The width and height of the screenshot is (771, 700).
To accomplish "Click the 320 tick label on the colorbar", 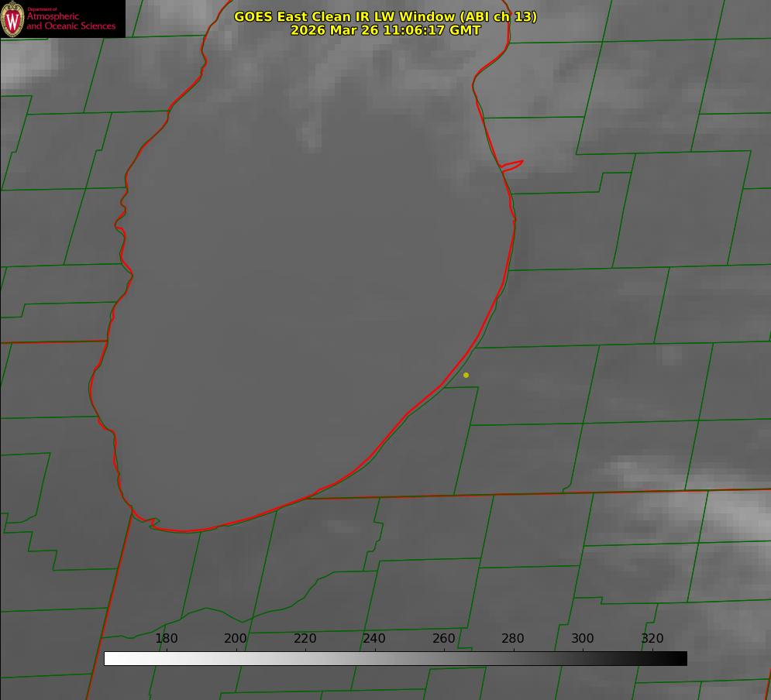I will coord(652,639).
